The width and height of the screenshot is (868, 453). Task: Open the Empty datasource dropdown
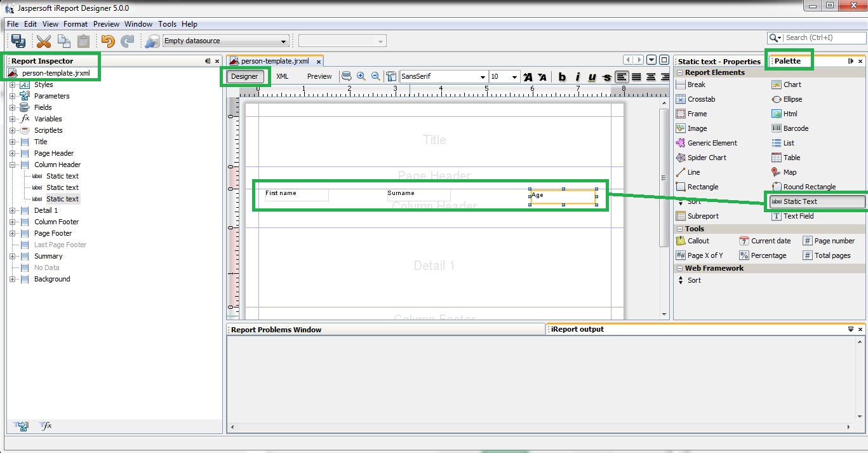tap(225, 41)
